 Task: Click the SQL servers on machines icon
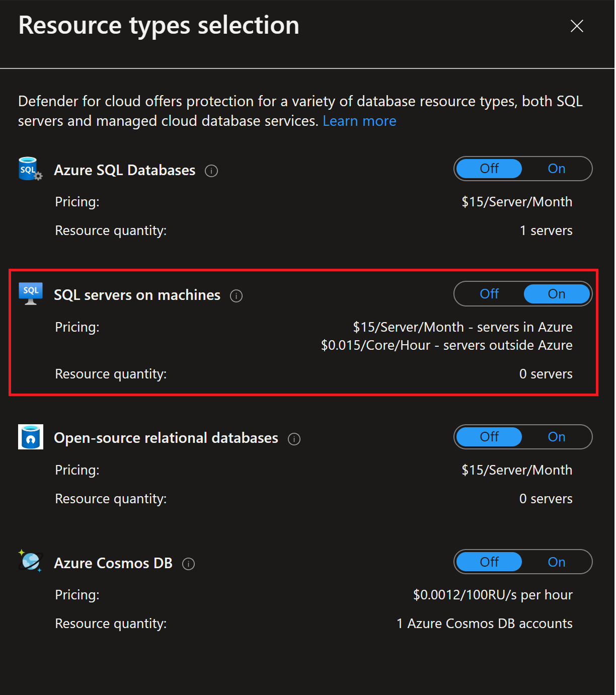(x=31, y=294)
